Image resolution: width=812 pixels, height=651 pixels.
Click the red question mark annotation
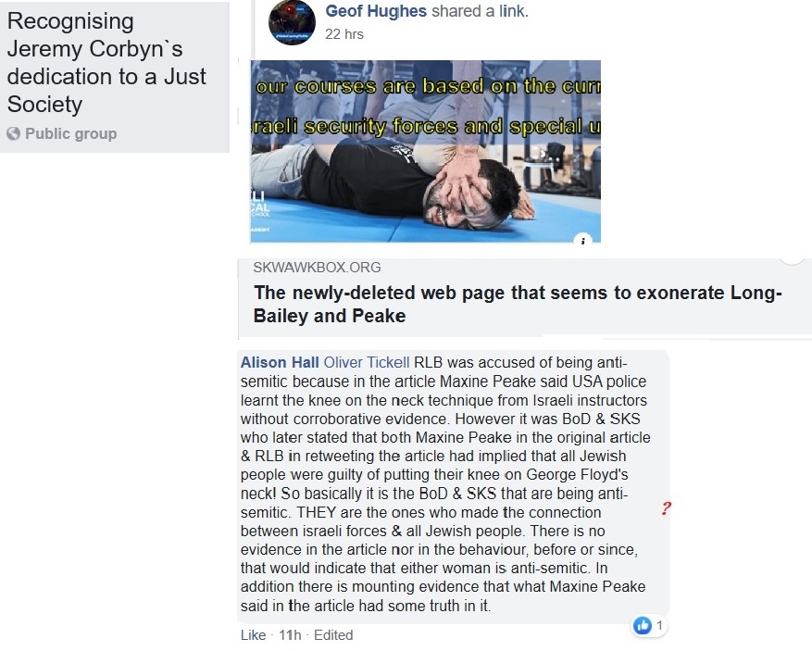[666, 508]
